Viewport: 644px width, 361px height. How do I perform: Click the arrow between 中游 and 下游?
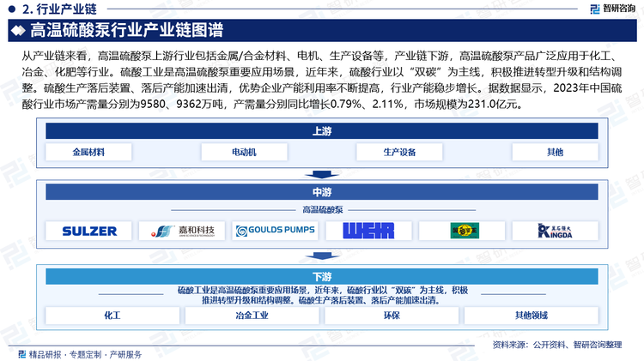click(322, 256)
